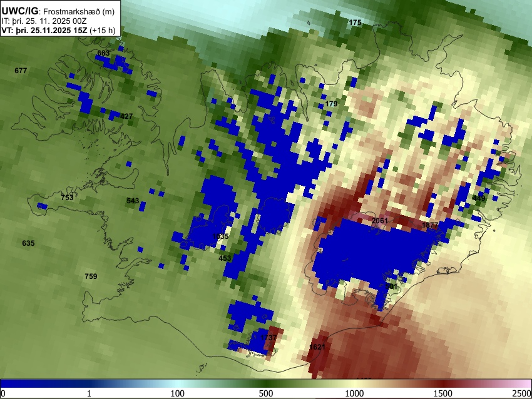Click the color scale at 500
532x399 pixels.
(x=265, y=383)
